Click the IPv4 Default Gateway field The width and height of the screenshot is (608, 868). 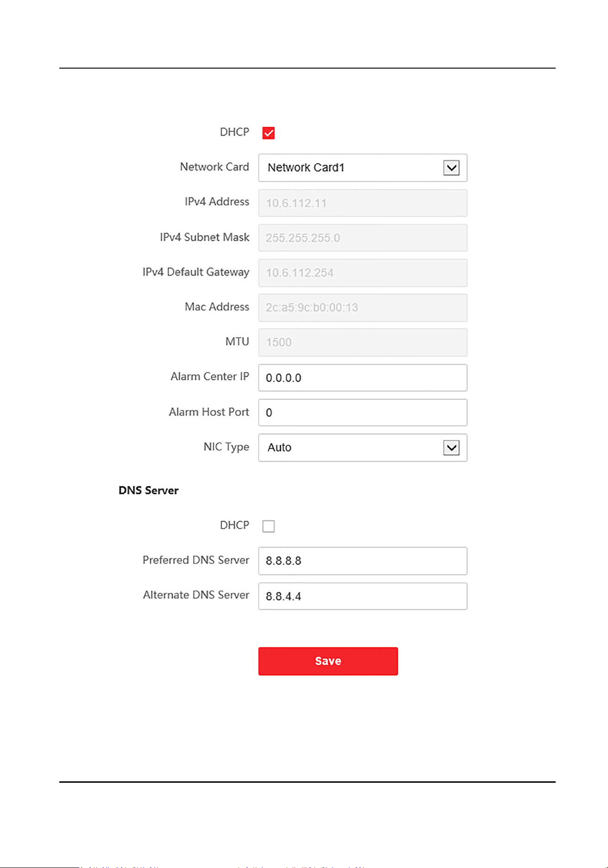(x=363, y=272)
